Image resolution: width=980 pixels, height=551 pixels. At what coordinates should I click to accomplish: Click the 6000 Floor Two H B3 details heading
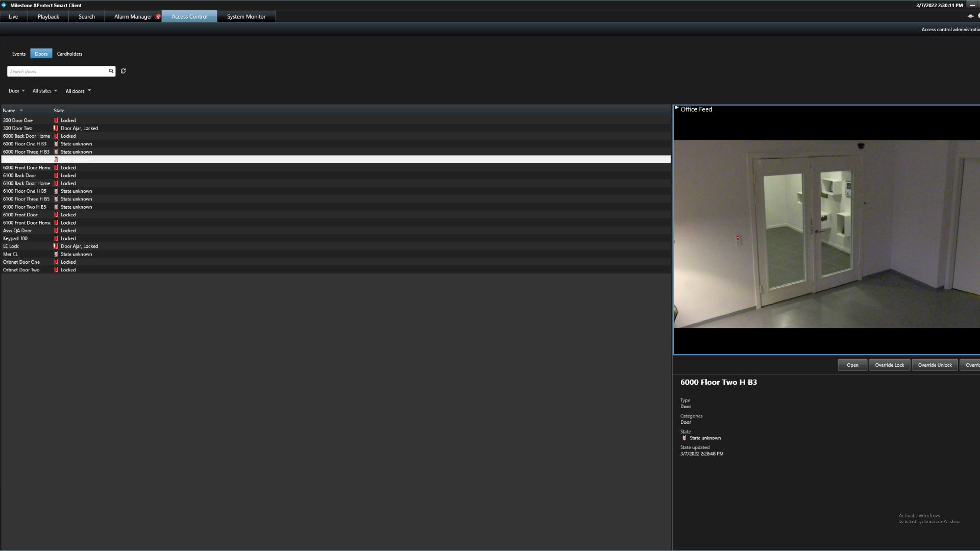pos(718,382)
